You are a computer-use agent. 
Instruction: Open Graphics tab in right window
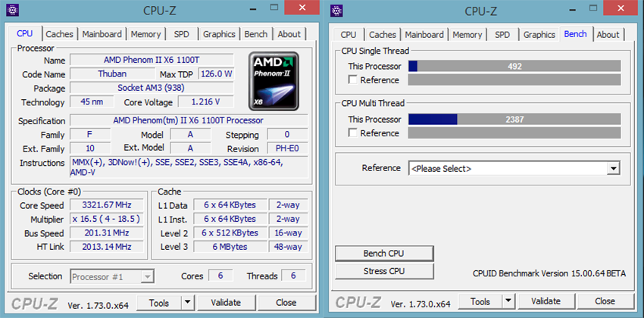(539, 35)
